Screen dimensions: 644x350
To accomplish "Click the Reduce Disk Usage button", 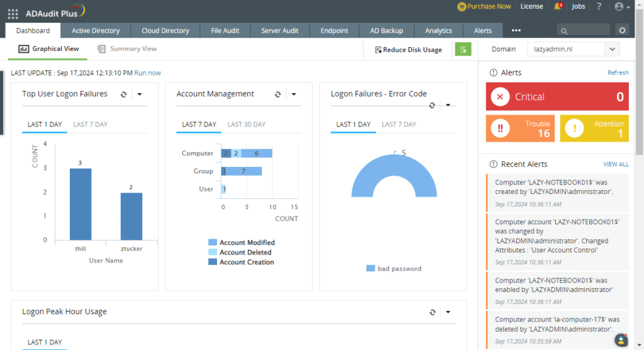I will tap(408, 49).
